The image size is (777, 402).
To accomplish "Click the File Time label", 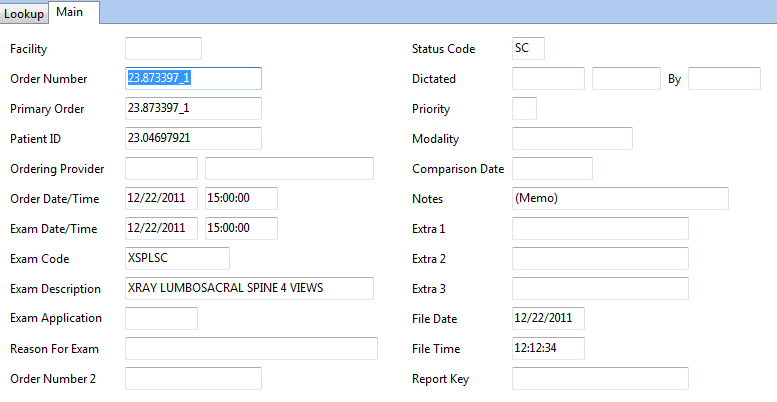I will (436, 349).
